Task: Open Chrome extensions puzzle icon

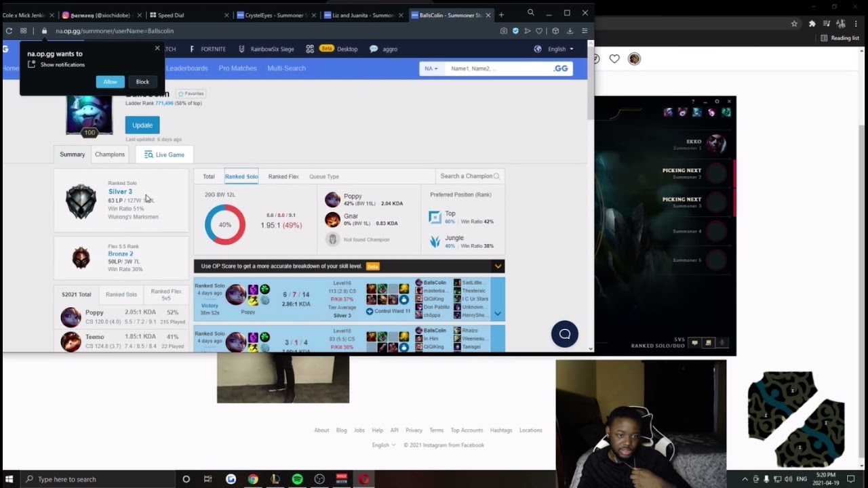Action: pyautogui.click(x=812, y=24)
